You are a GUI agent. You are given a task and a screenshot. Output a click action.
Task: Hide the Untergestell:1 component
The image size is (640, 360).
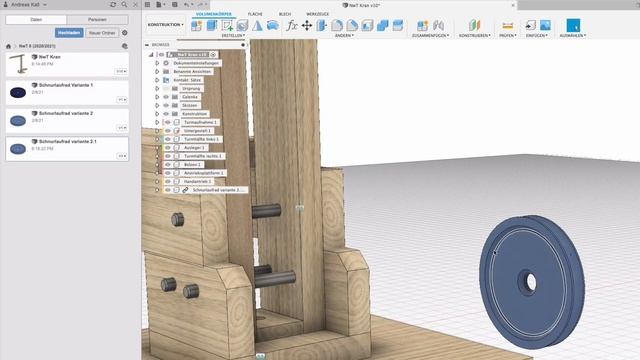pyautogui.click(x=168, y=131)
